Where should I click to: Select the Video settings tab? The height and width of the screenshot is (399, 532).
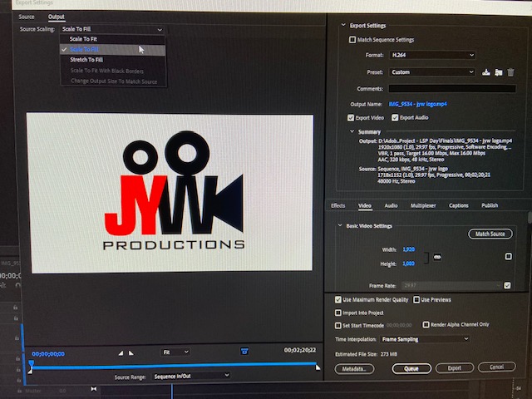pyautogui.click(x=365, y=205)
